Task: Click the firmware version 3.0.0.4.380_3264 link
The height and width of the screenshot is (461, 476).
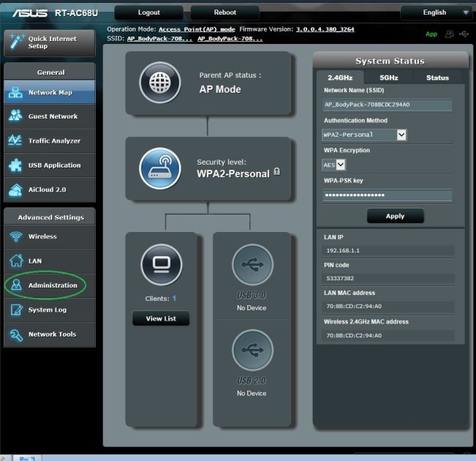Action: click(x=325, y=29)
